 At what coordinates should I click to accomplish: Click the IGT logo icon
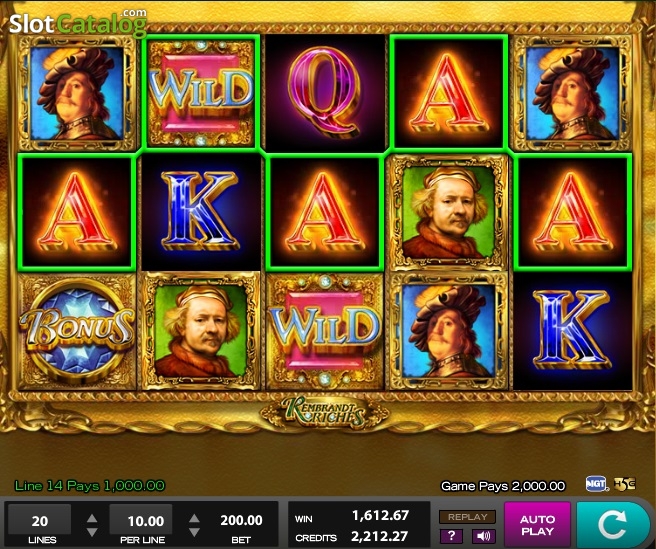(596, 484)
